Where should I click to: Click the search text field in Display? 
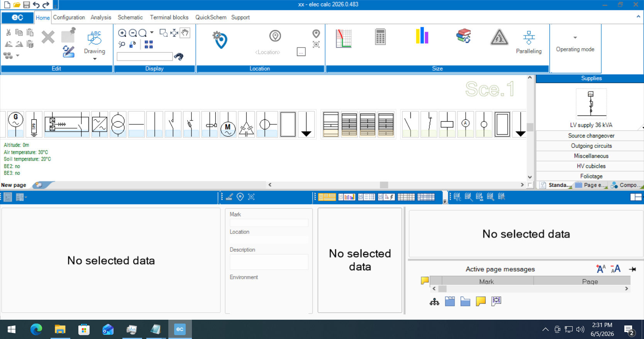pos(145,56)
